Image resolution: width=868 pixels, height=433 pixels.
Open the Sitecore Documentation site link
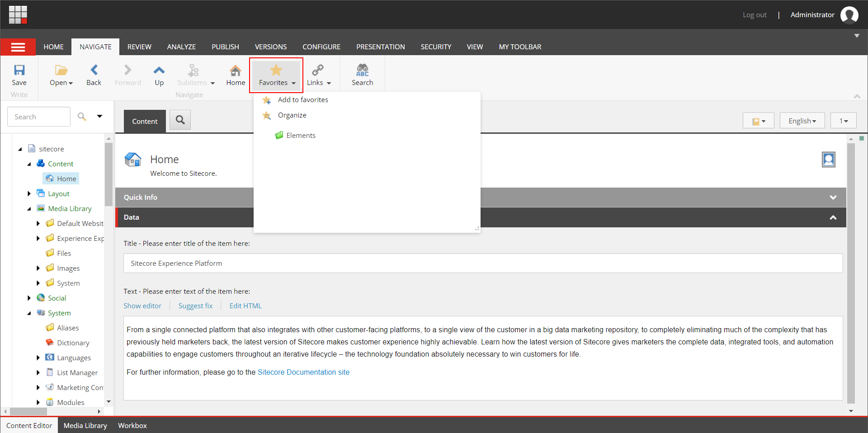[303, 372]
